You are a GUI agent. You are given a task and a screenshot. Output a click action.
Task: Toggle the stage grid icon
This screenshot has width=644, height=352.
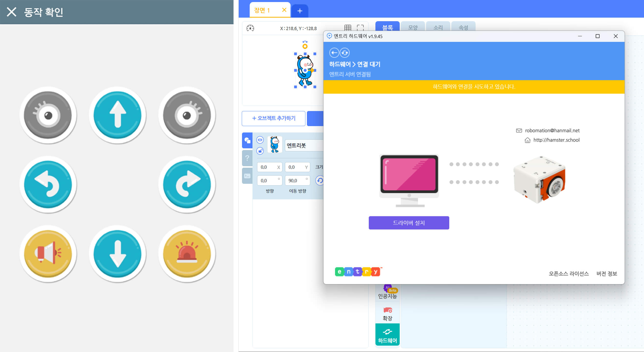(348, 28)
